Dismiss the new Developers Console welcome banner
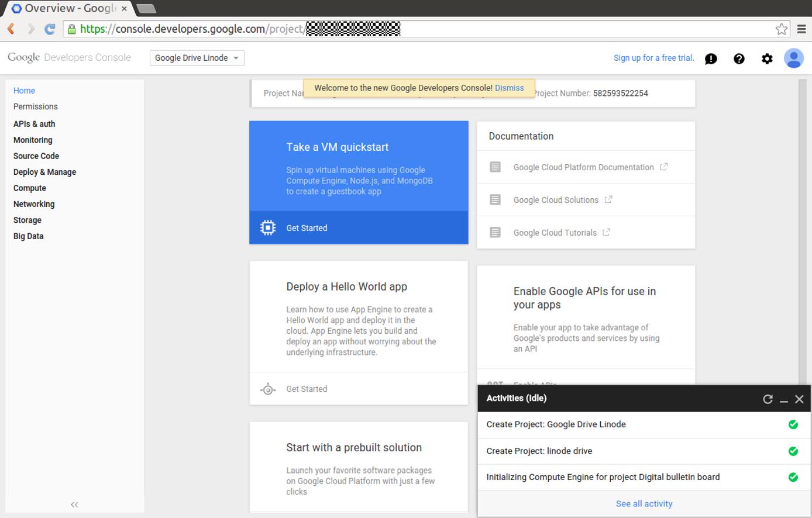 pyautogui.click(x=509, y=88)
